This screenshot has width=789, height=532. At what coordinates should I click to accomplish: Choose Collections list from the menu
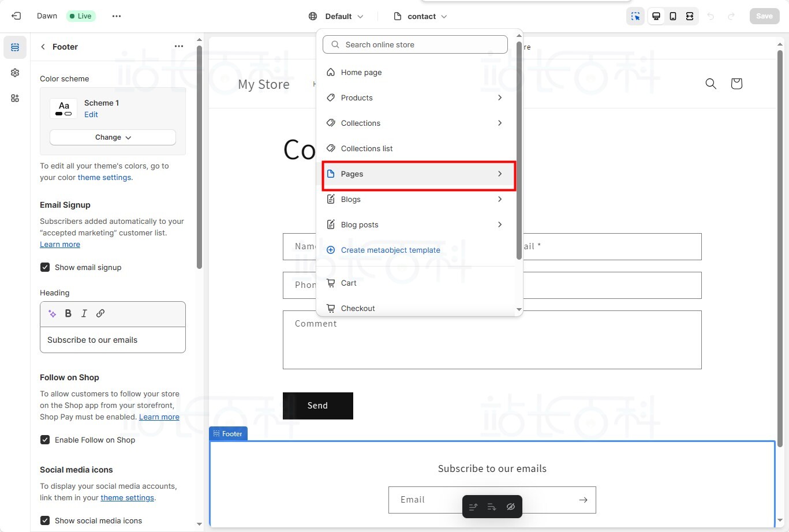click(x=367, y=148)
